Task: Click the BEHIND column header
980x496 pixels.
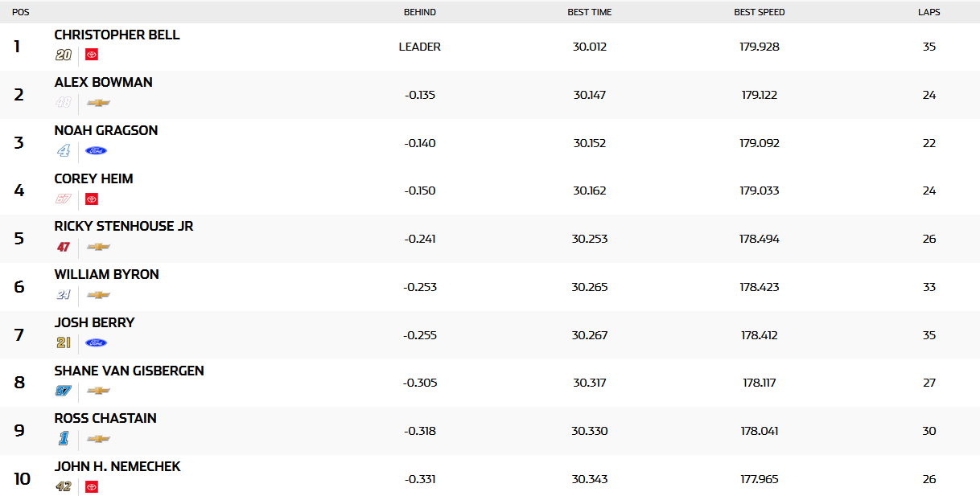Action: pos(419,12)
